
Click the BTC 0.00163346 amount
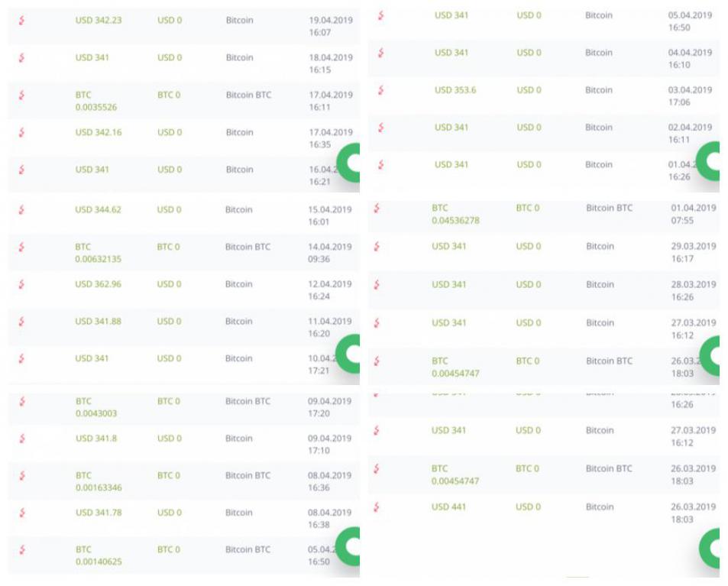coord(99,481)
